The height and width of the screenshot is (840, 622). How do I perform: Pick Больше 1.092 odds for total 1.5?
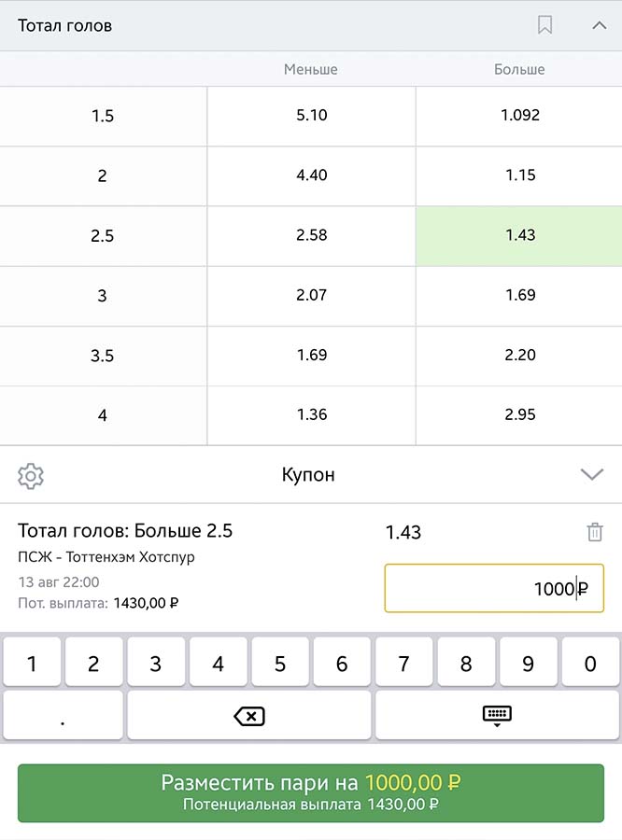coord(519,116)
